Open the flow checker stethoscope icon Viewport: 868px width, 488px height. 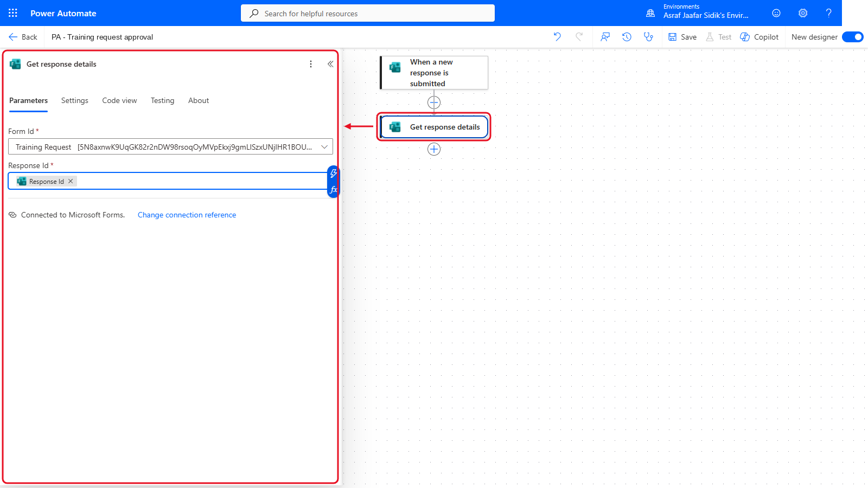click(x=648, y=37)
